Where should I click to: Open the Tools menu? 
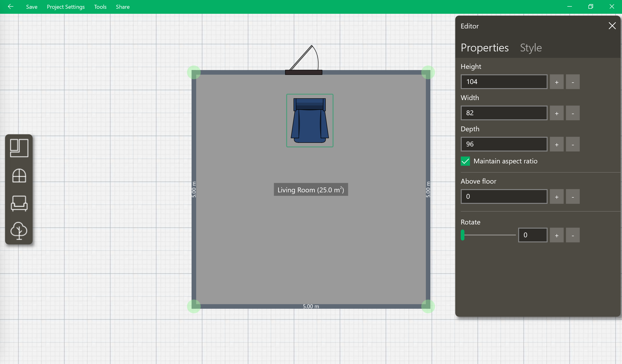[100, 7]
